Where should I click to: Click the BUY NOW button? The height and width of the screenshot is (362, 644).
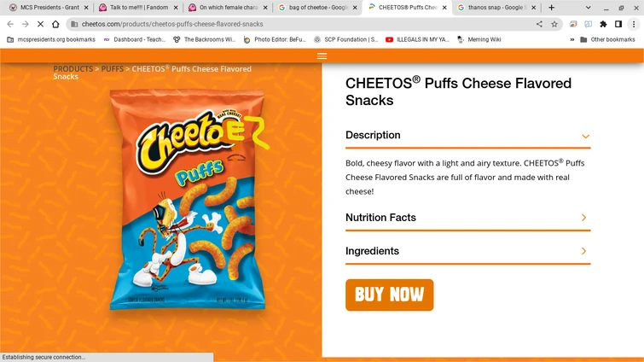tap(389, 295)
